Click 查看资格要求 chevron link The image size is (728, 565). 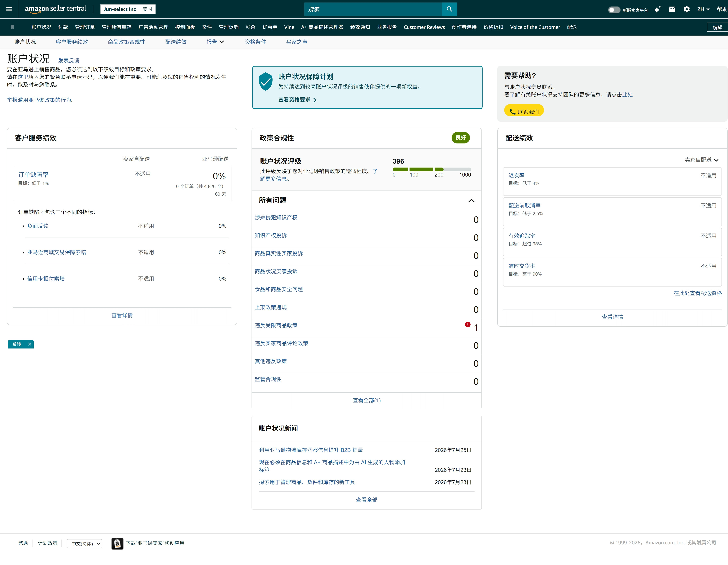[297, 100]
